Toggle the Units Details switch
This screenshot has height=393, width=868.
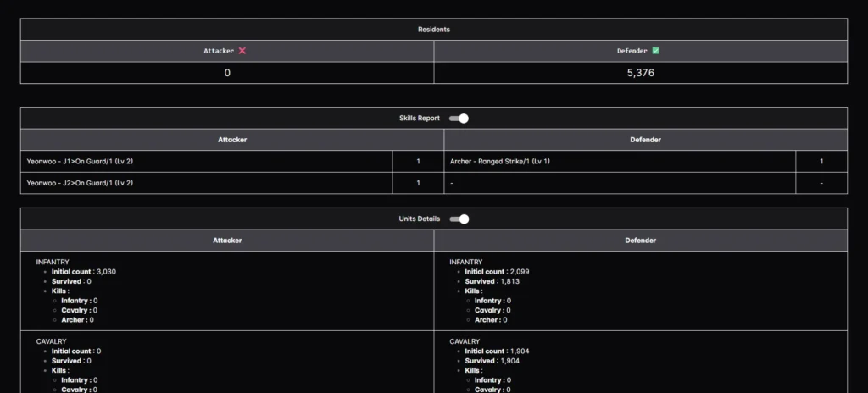click(x=459, y=219)
